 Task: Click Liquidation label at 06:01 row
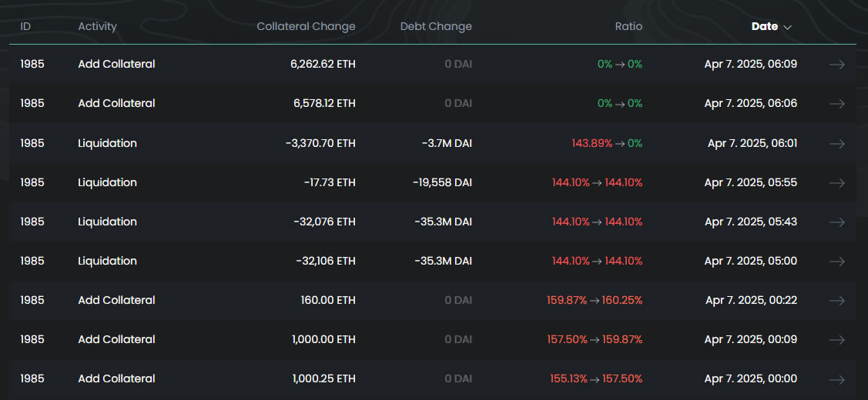tap(107, 143)
